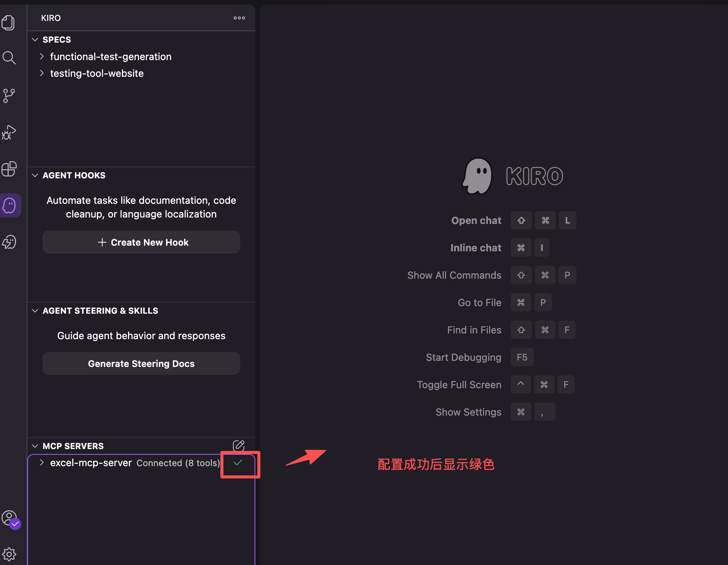Expand the testing-tool-website spec
The width and height of the screenshot is (728, 565).
pos(42,73)
